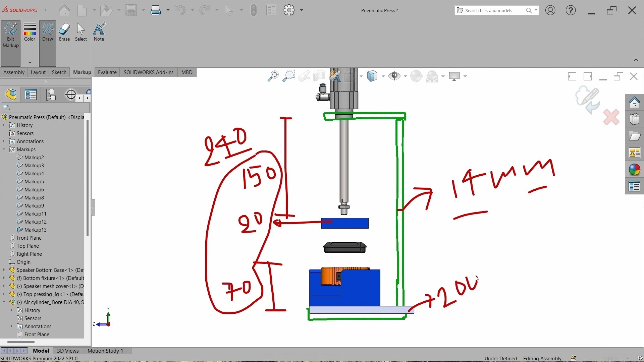Open Design Library task pane
The image size is (644, 362).
point(634,119)
